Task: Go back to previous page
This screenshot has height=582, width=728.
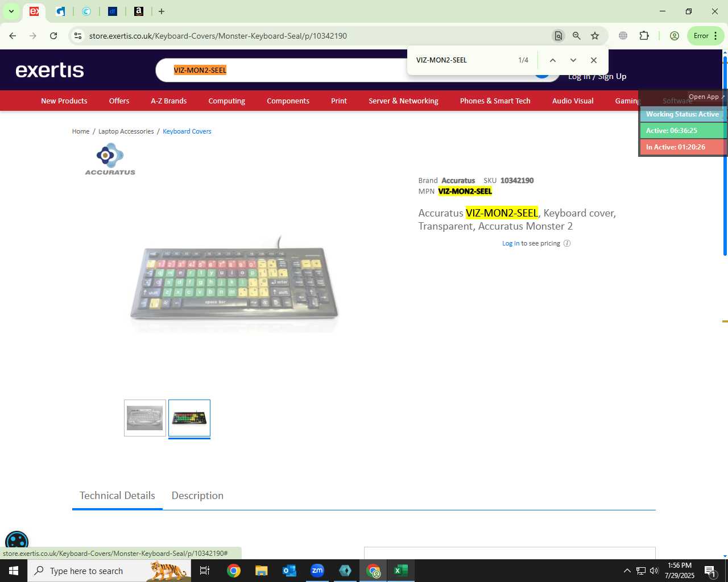Action: click(13, 36)
